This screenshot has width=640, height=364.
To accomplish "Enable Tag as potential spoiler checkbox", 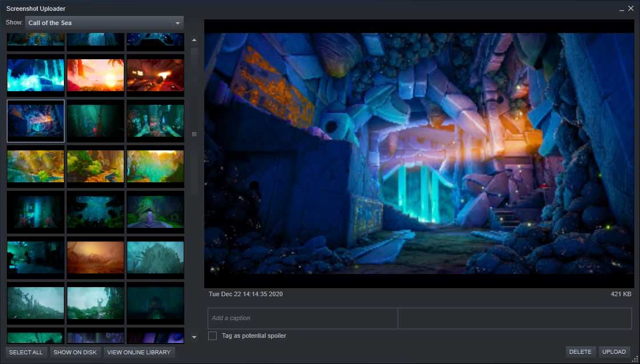I will coord(212,336).
